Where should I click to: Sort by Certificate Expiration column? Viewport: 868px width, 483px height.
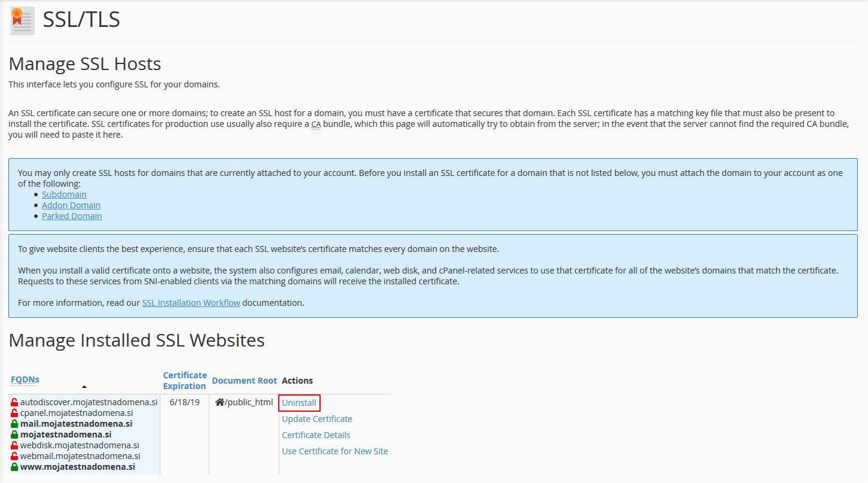tap(185, 381)
